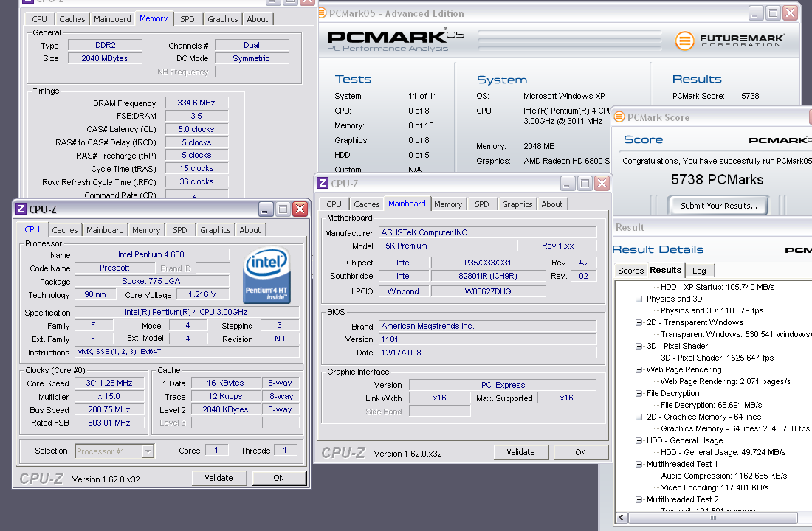
Task: Collapse 2D - Graphics Memory - 64 lines node
Action: (x=639, y=417)
